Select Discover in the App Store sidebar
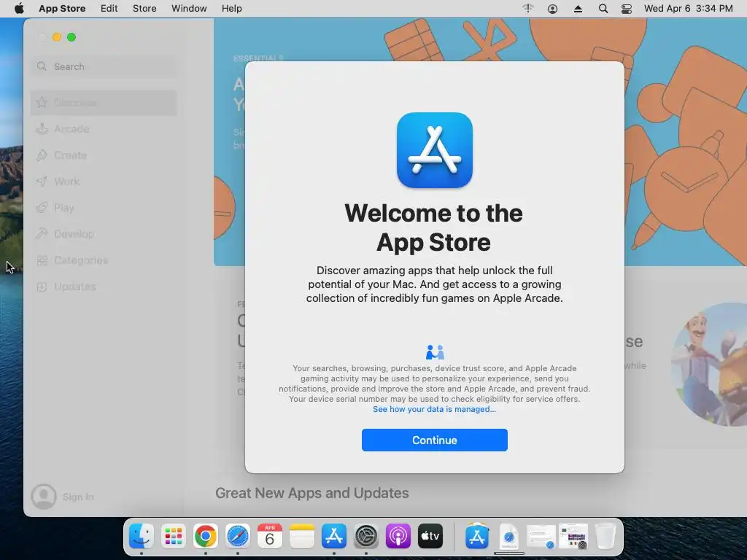 [x=104, y=103]
